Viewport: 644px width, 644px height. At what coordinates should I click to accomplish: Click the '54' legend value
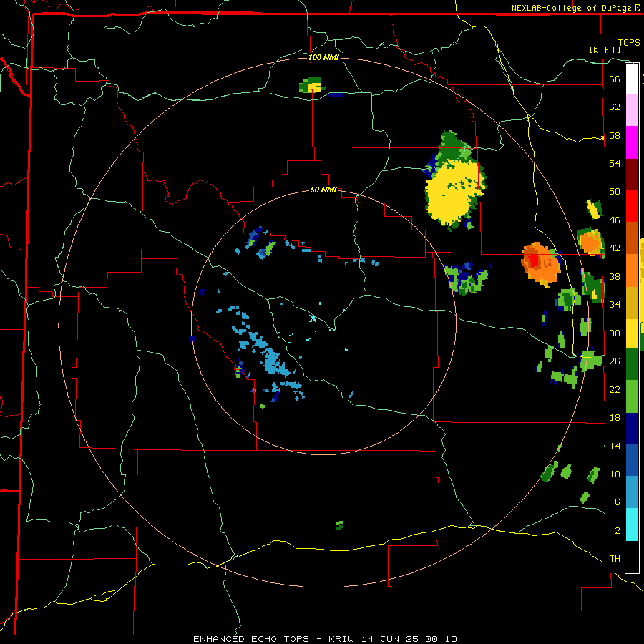tap(615, 163)
